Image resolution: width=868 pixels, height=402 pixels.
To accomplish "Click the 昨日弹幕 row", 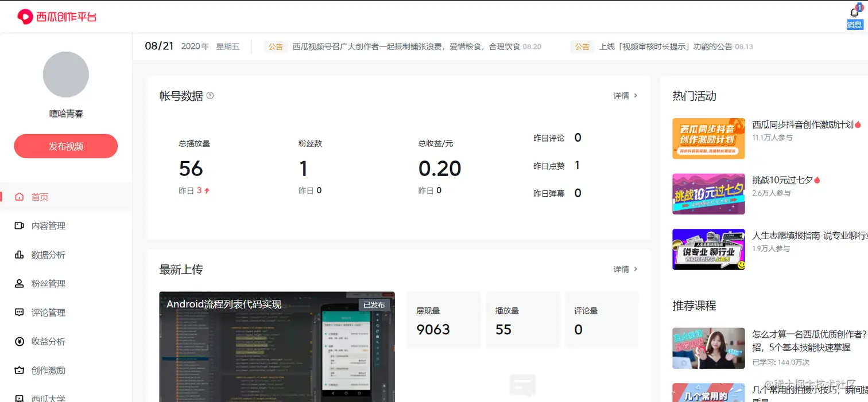I will pyautogui.click(x=557, y=193).
